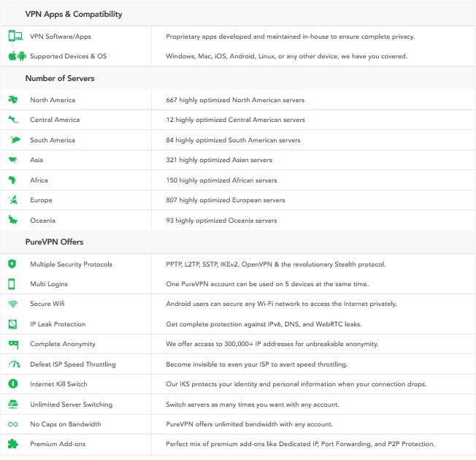Click the 'PPTP, L2TP, SSTP, IKEv2' protocols description

click(276, 264)
